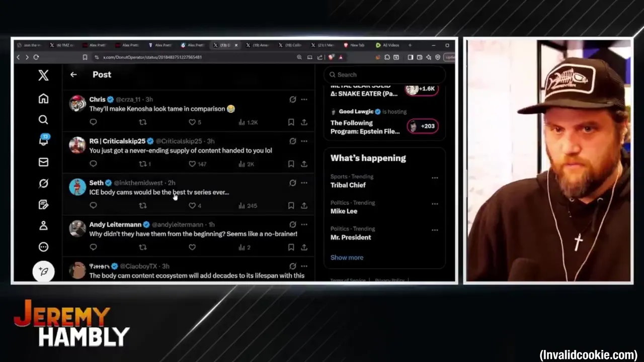Click the compose post feather button
The width and height of the screenshot is (644, 362).
click(43, 271)
